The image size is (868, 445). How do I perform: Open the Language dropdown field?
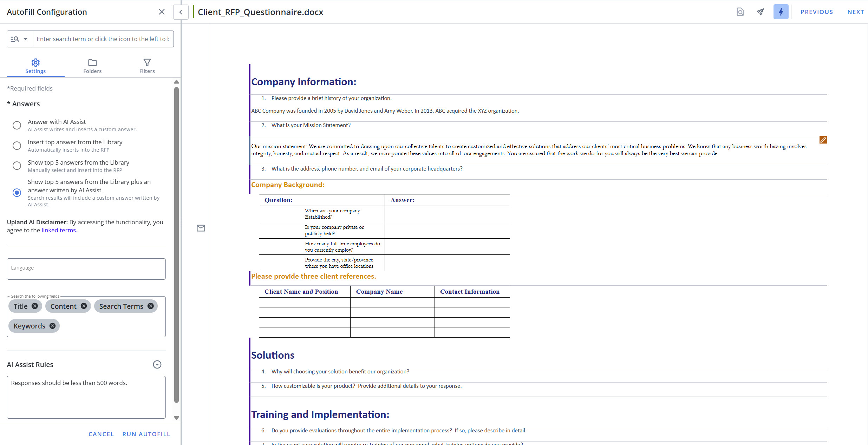pyautogui.click(x=86, y=269)
